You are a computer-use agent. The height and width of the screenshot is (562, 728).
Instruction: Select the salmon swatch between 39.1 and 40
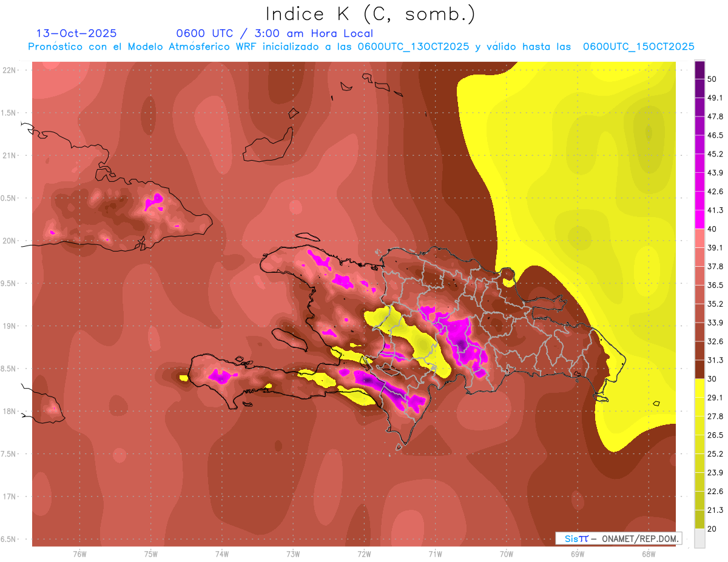[x=699, y=238]
